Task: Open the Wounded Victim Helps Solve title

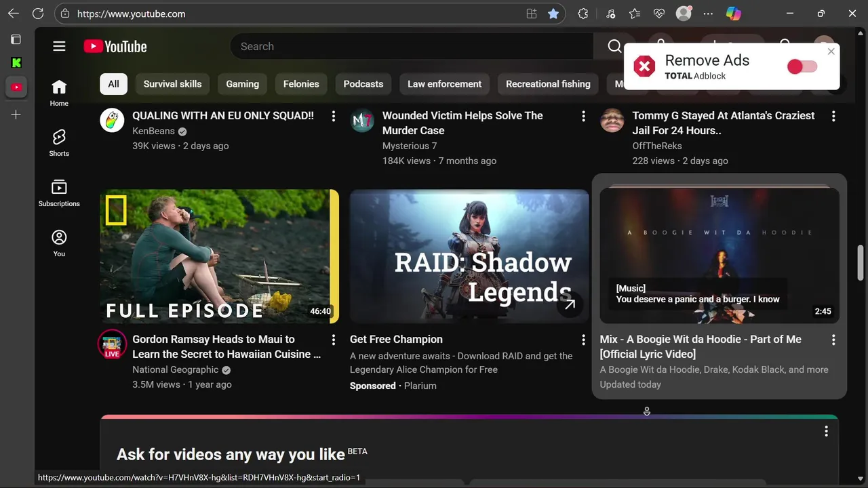Action: [462, 123]
